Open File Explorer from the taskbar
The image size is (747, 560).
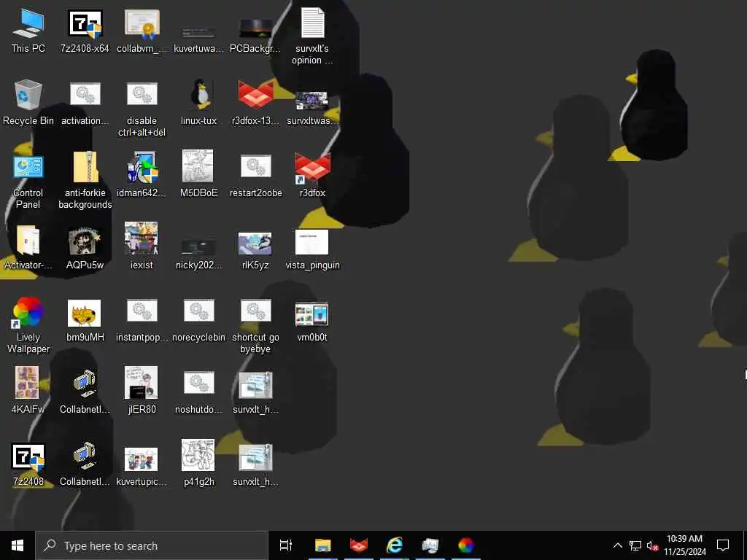click(x=322, y=545)
